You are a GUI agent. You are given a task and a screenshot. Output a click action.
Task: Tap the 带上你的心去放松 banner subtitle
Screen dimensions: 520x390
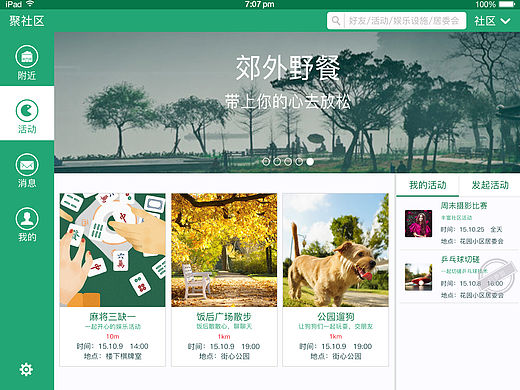[287, 102]
